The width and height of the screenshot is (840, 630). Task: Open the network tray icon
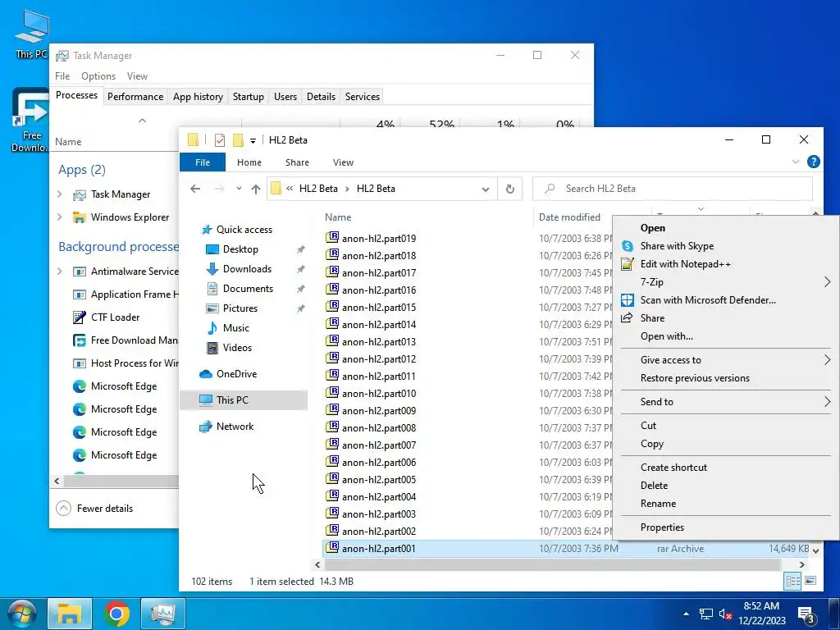coord(706,614)
